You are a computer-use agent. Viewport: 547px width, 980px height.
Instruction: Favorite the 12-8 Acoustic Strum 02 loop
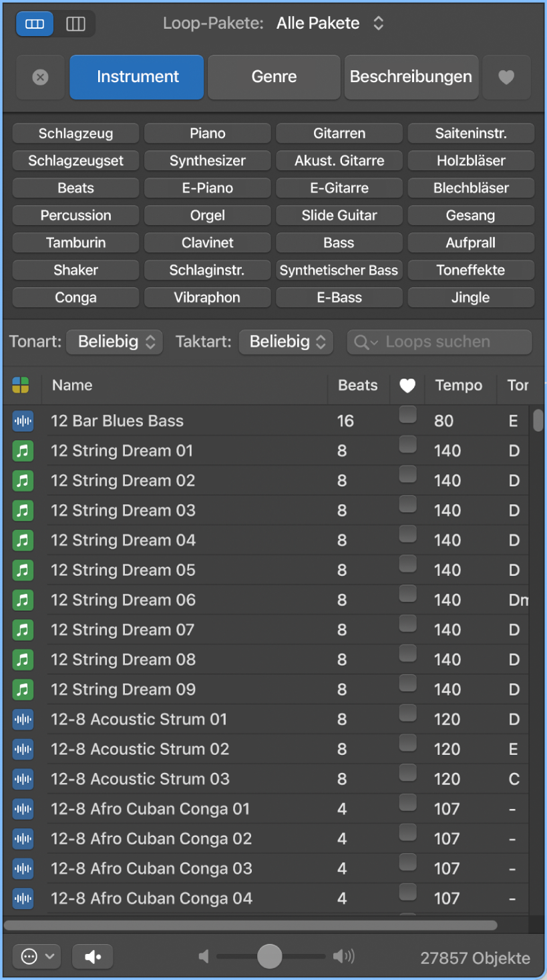tap(407, 744)
